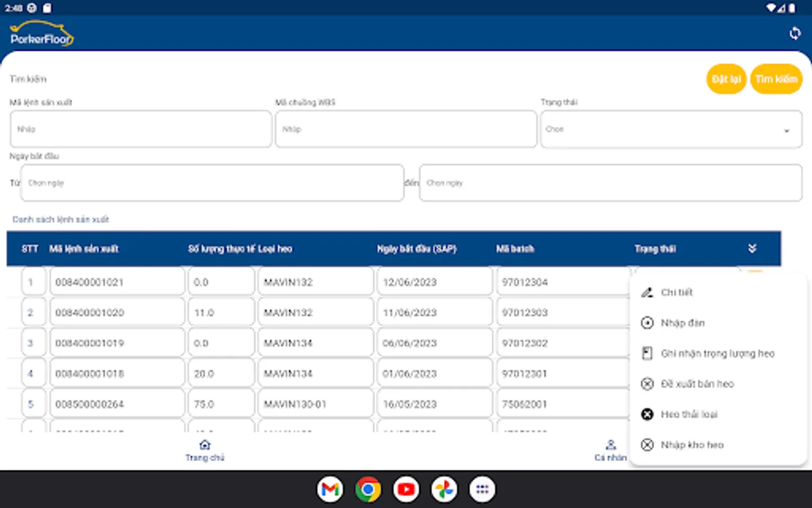
Task: Click the Nhập kho heo icon
Action: tap(647, 445)
